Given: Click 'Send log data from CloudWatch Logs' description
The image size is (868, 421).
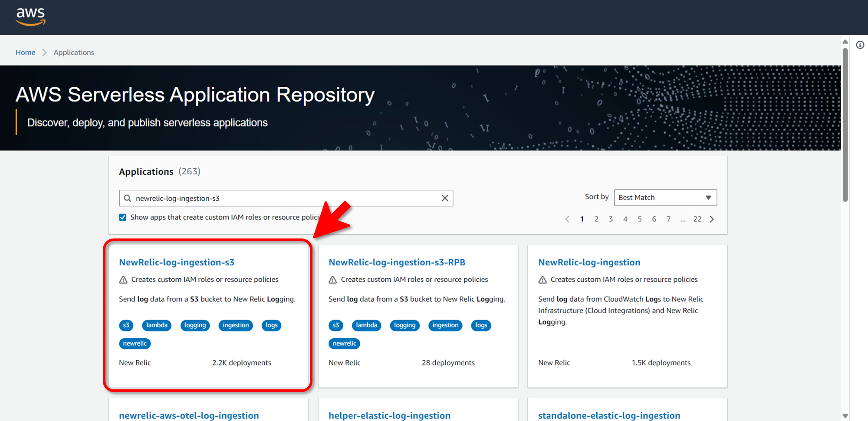Looking at the screenshot, I should tap(621, 310).
